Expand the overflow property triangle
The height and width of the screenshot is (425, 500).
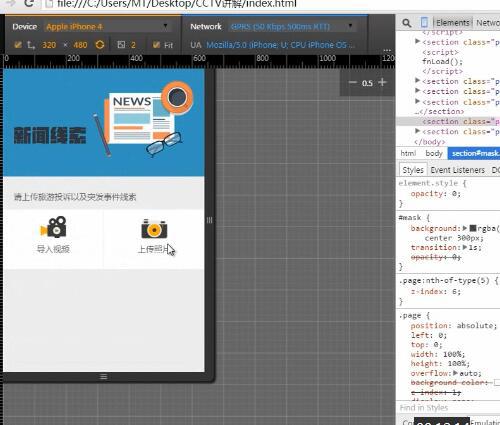pos(455,373)
